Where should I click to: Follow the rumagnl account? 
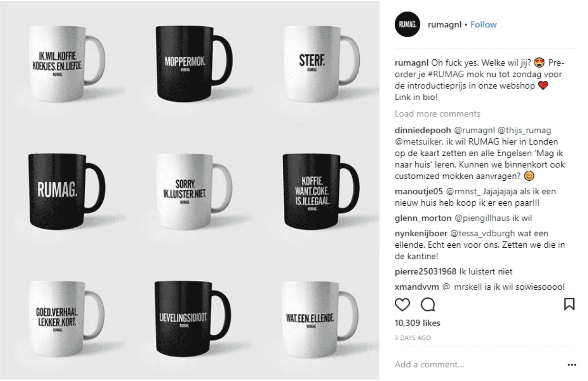483,25
